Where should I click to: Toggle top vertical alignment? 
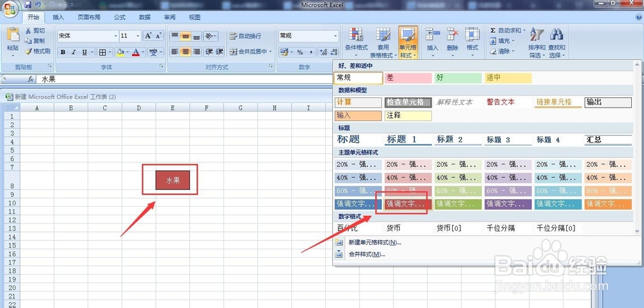[175, 36]
